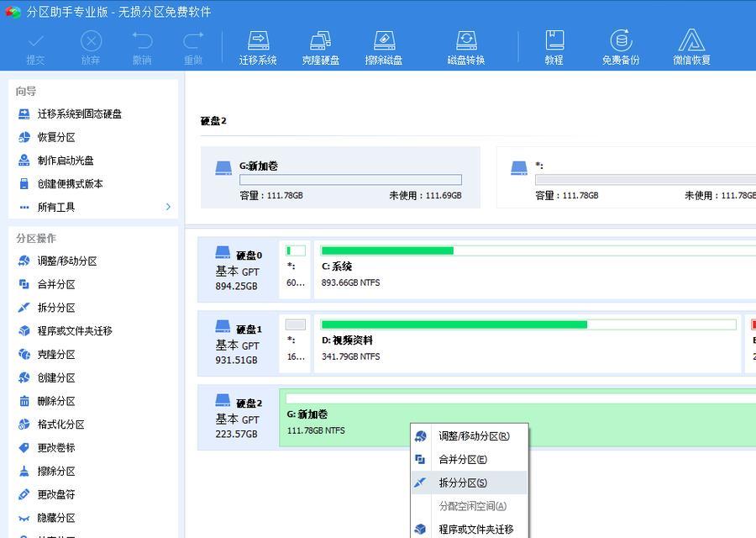Click the 创建分区 sidebar icon
Viewport: 756px width, 538px height.
click(x=24, y=377)
